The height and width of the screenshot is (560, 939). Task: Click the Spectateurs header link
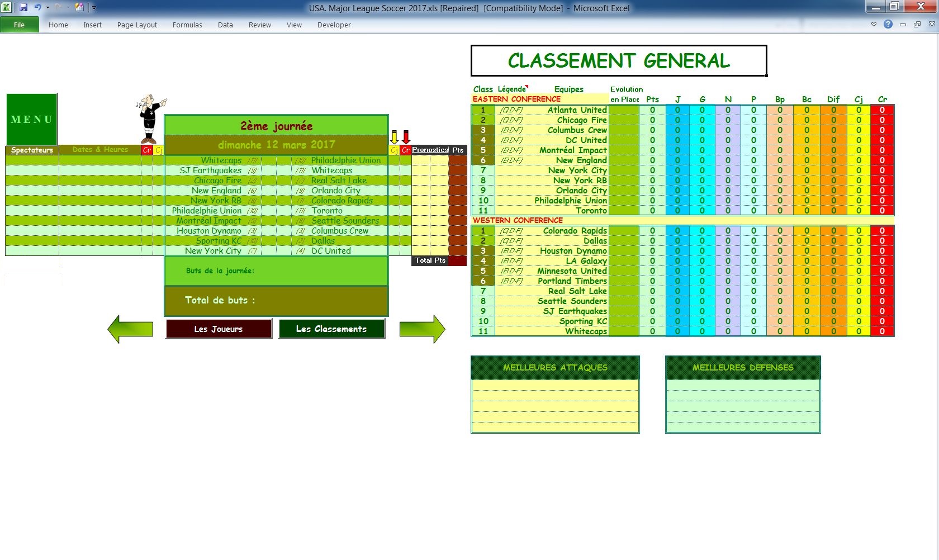[32, 150]
